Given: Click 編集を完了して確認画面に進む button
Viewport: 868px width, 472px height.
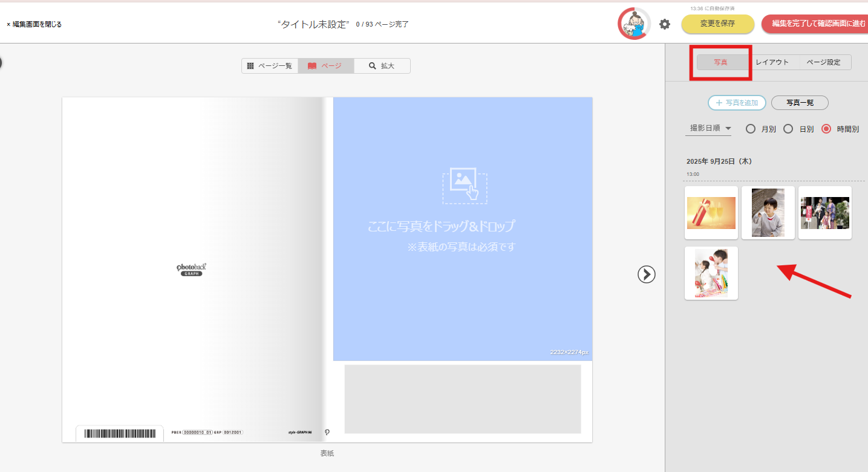Looking at the screenshot, I should (x=814, y=24).
